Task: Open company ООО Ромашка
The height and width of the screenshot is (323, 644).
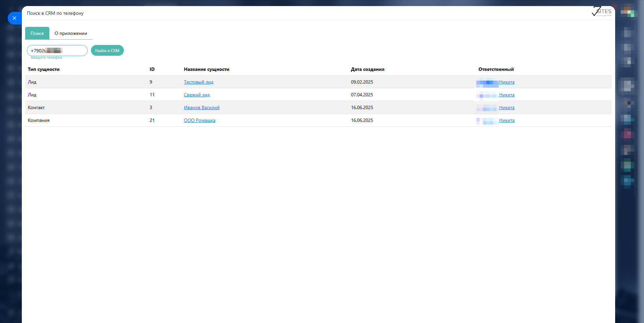Action: tap(199, 120)
